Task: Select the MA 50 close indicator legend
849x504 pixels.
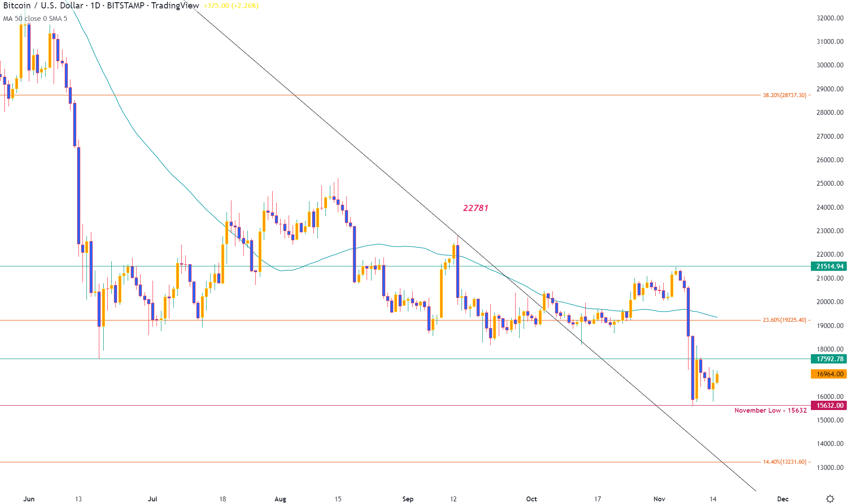Action: coord(35,19)
